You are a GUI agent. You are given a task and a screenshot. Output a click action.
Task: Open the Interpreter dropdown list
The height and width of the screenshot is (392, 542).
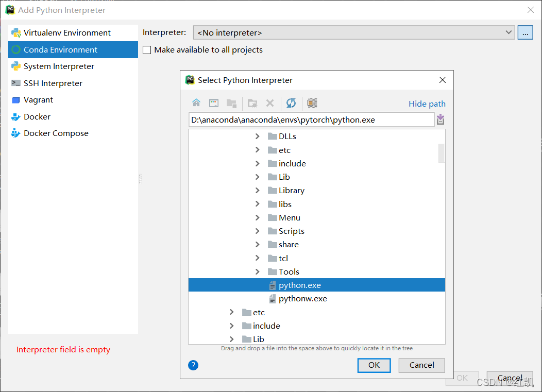click(354, 32)
